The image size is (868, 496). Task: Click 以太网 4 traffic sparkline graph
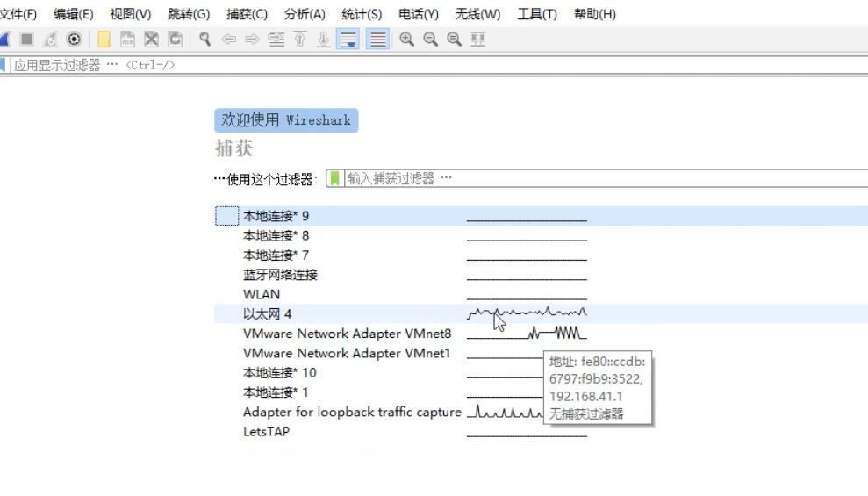(x=527, y=313)
